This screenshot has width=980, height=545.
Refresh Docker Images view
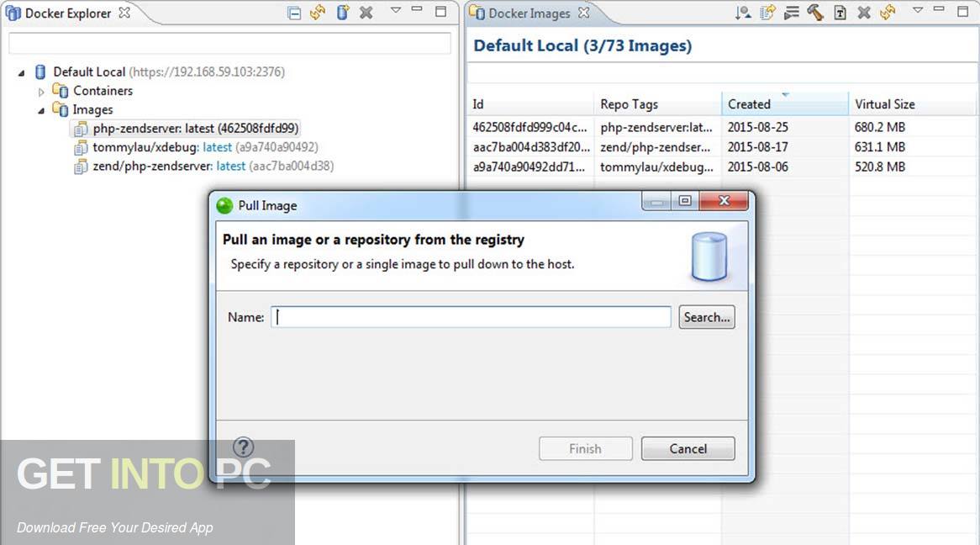[888, 13]
